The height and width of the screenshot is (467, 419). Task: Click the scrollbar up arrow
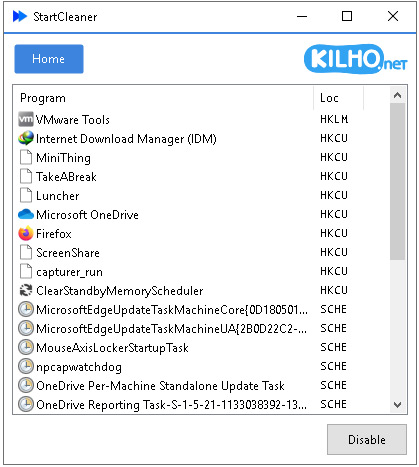(x=397, y=95)
